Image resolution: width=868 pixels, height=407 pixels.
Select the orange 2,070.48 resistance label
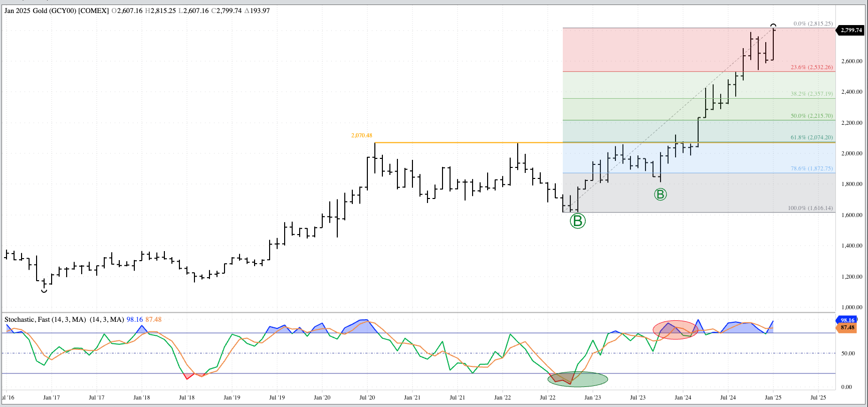(361, 135)
